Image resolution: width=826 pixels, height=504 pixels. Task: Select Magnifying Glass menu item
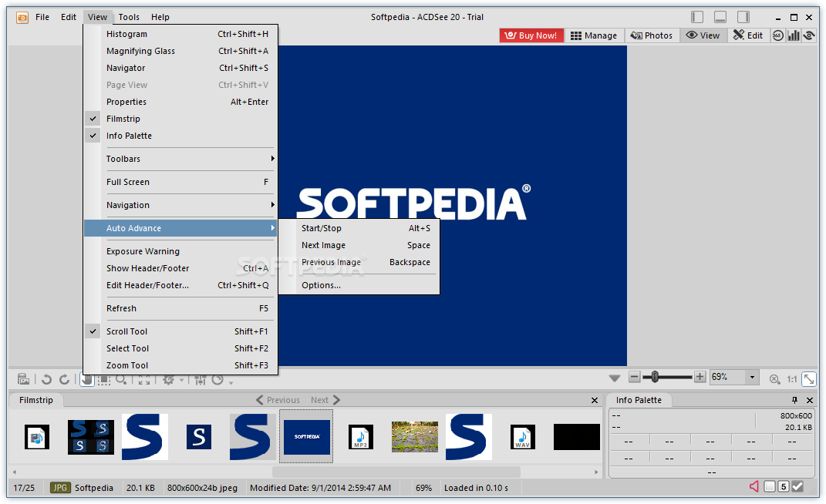point(180,51)
